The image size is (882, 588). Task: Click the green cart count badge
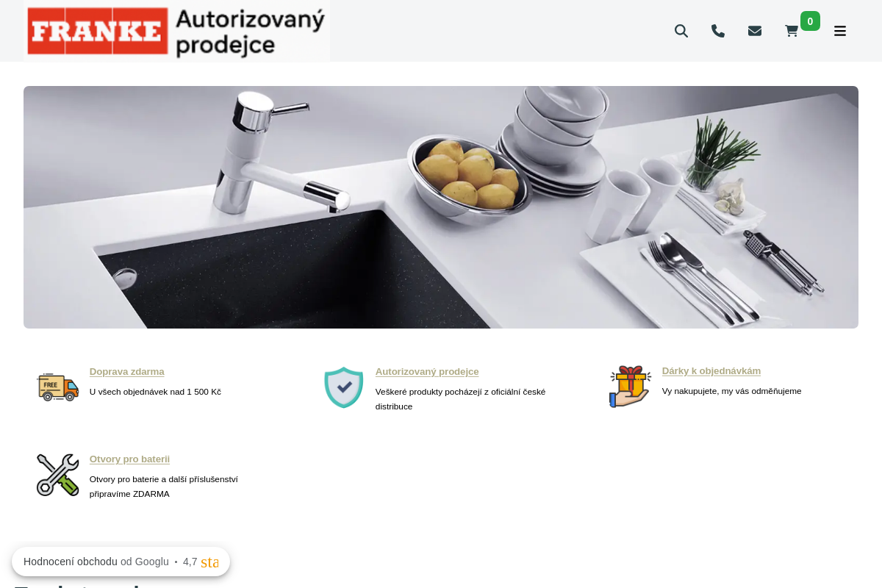click(x=810, y=21)
